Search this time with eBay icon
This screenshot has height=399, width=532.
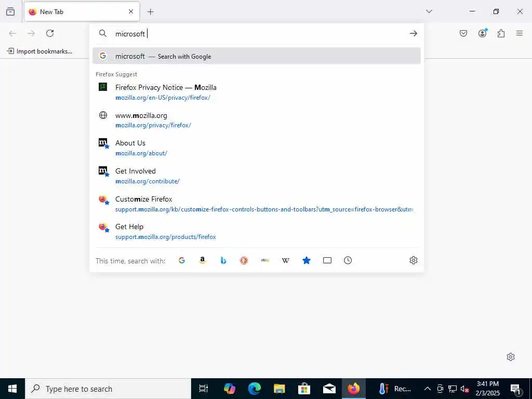(265, 260)
